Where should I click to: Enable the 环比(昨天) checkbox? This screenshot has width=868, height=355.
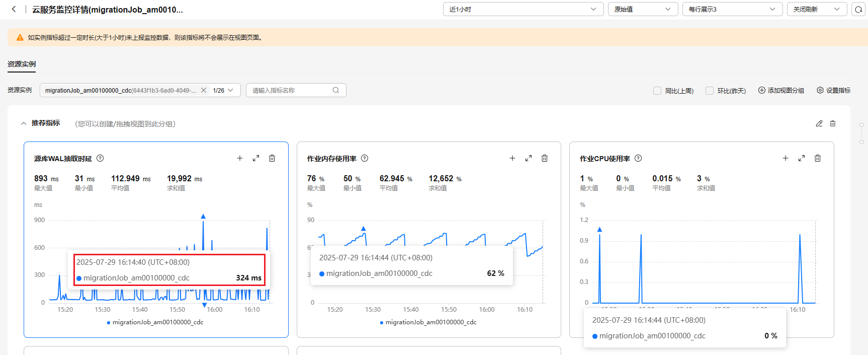(x=710, y=91)
